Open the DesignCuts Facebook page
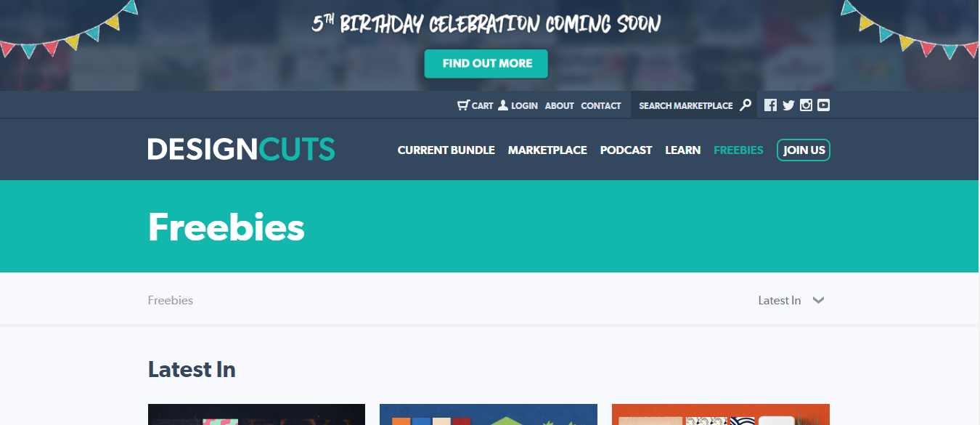Viewport: 980px width, 425px height. [769, 105]
